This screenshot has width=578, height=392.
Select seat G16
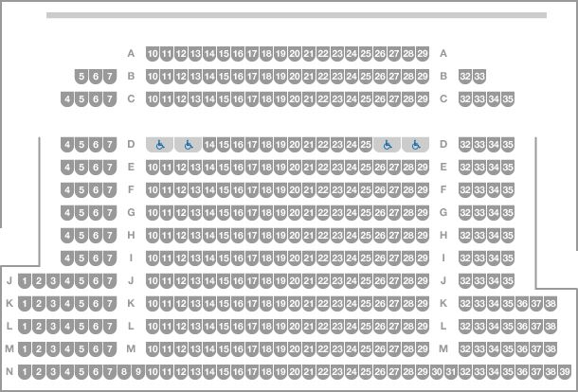click(x=238, y=213)
